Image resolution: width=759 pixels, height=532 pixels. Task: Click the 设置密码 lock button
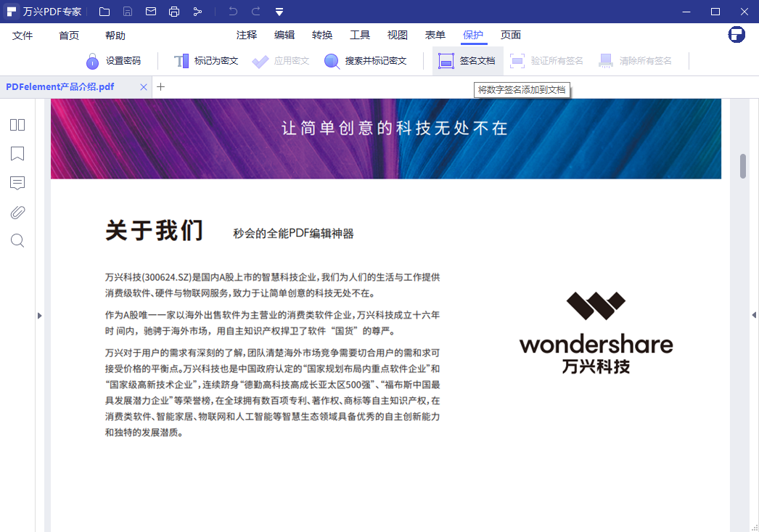[x=113, y=61]
